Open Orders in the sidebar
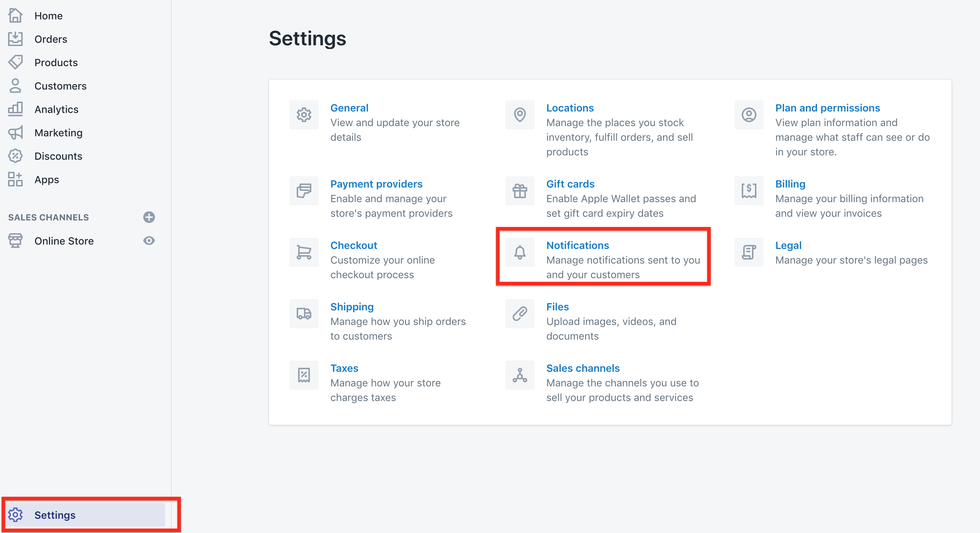The image size is (980, 533). 50,39
